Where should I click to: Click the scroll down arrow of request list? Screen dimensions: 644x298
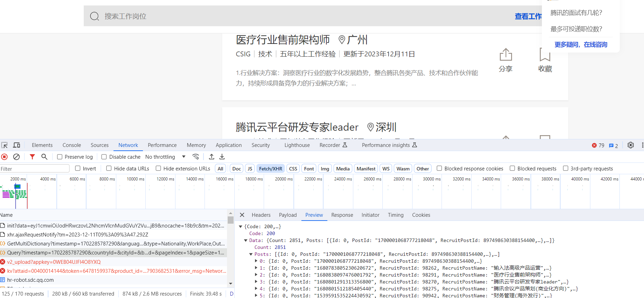231,284
